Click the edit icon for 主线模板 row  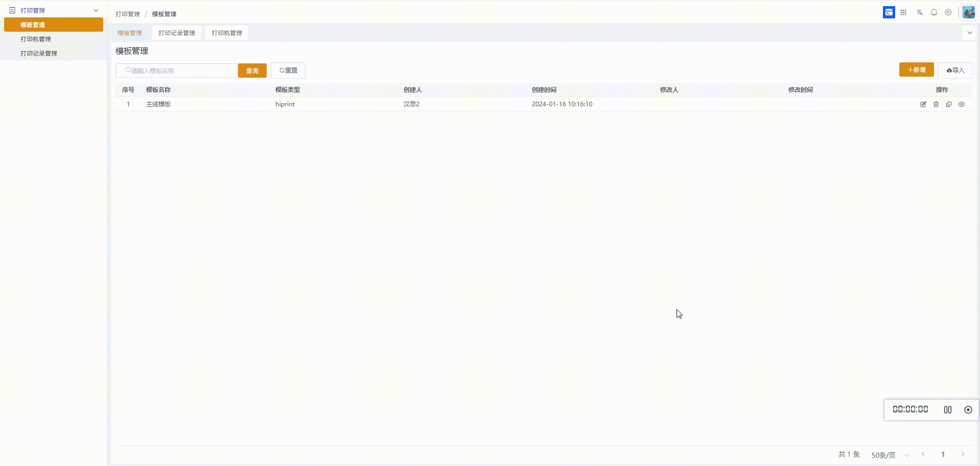[x=923, y=104]
